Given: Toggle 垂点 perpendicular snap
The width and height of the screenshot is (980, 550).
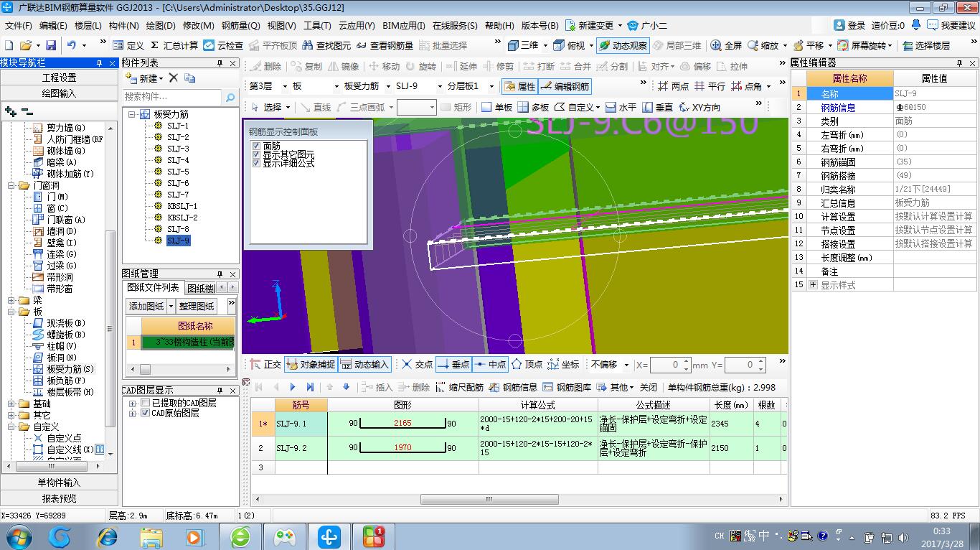Looking at the screenshot, I should (453, 365).
